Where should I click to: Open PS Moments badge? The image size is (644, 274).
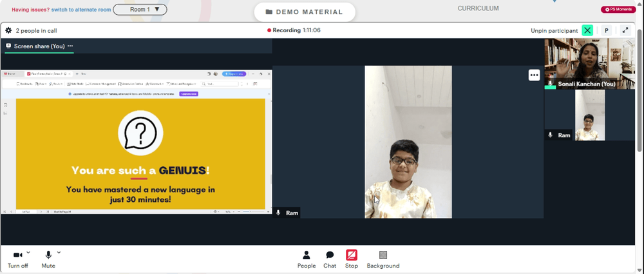point(618,10)
